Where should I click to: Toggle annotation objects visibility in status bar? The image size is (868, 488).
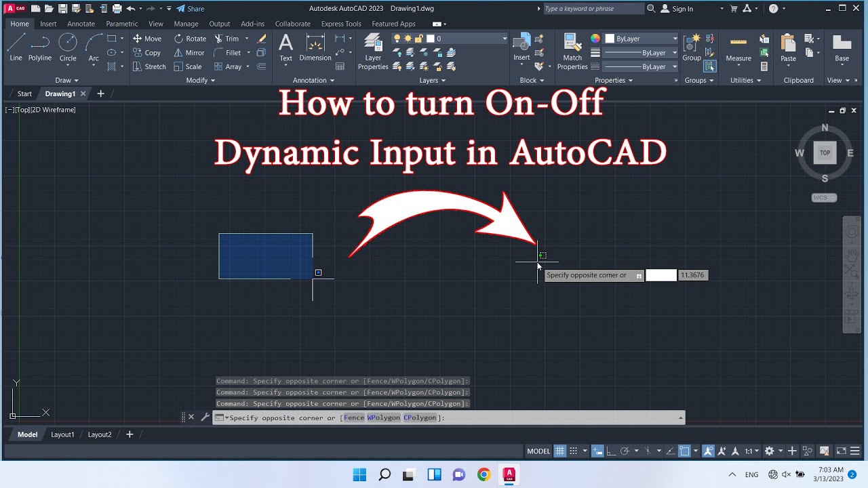[708, 451]
